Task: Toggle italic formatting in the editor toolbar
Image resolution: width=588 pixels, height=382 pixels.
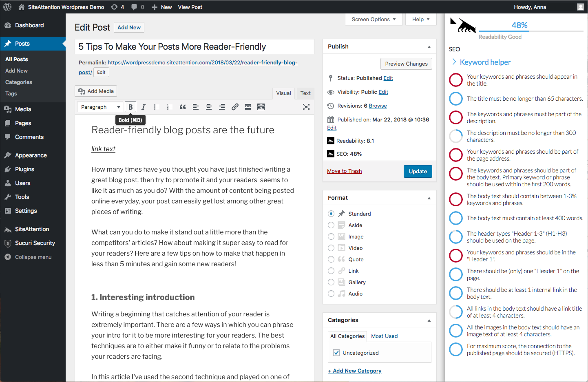Action: [x=143, y=107]
